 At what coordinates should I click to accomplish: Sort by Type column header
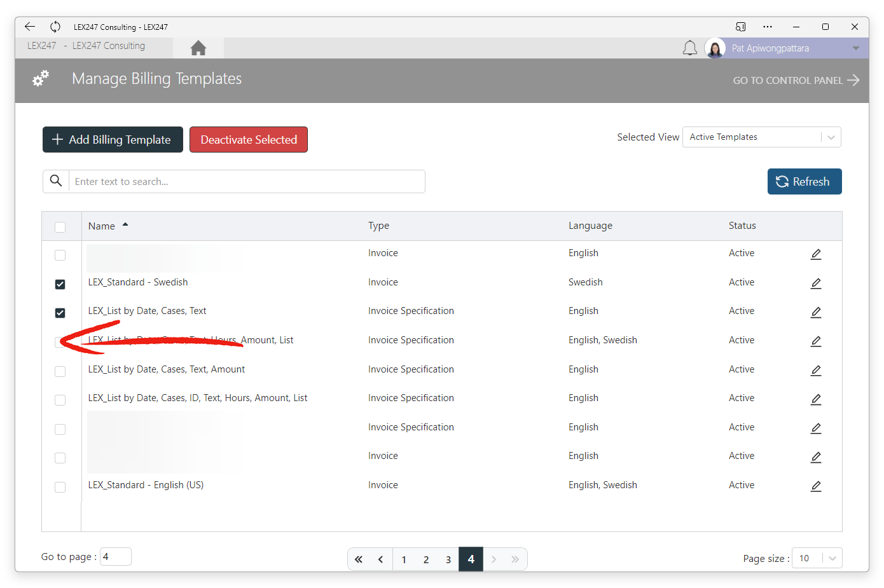tap(378, 226)
